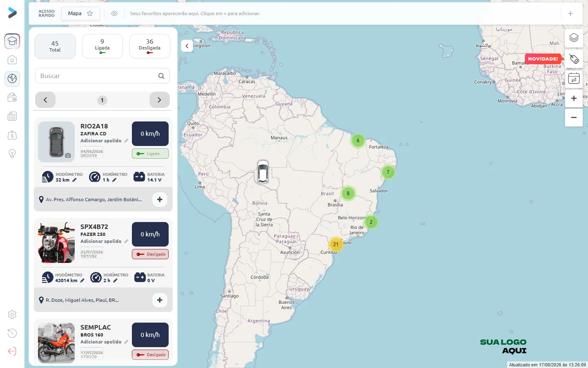Zoom in the map with plus button
Image resolution: width=588 pixels, height=368 pixels.
pyautogui.click(x=574, y=99)
